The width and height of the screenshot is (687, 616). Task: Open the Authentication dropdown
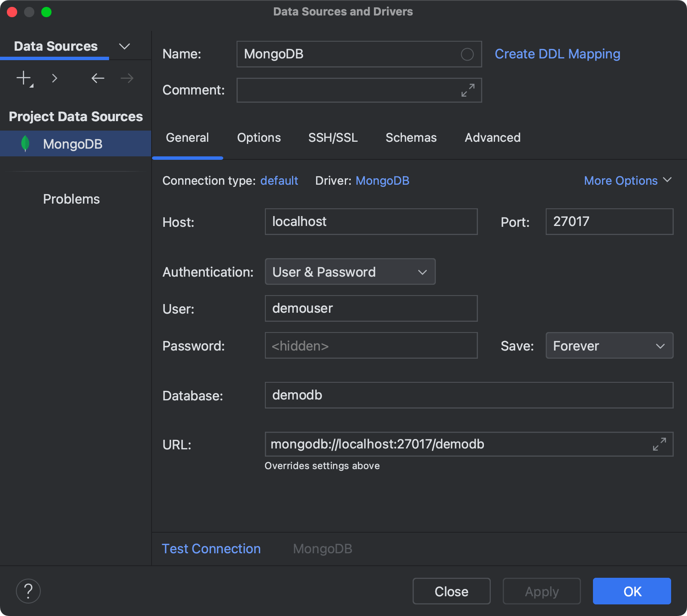pyautogui.click(x=350, y=271)
